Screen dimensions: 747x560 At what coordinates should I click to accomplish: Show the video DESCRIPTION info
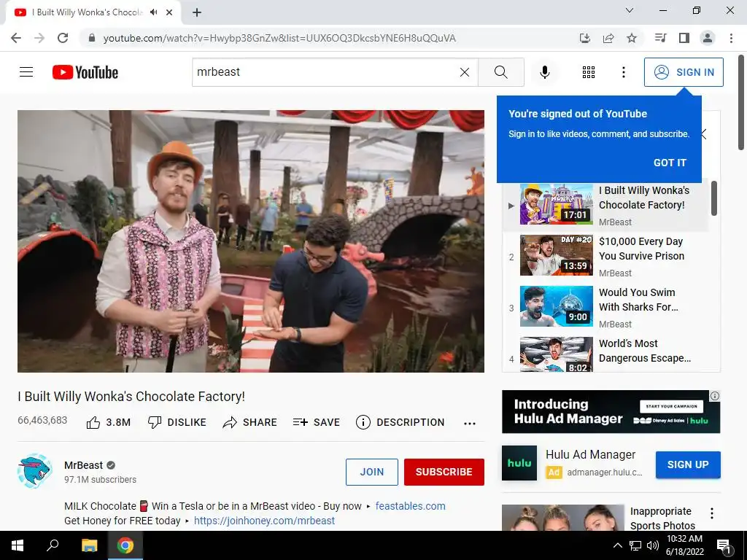pos(400,422)
